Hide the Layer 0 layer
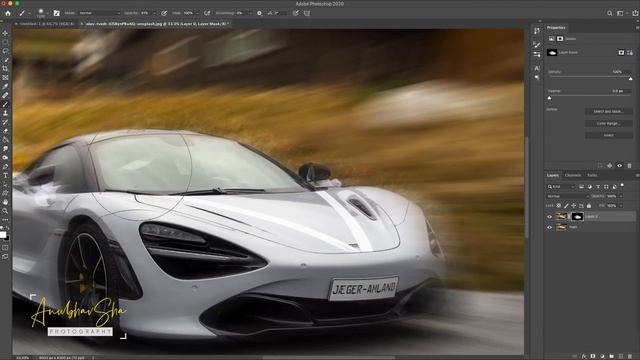 549,217
